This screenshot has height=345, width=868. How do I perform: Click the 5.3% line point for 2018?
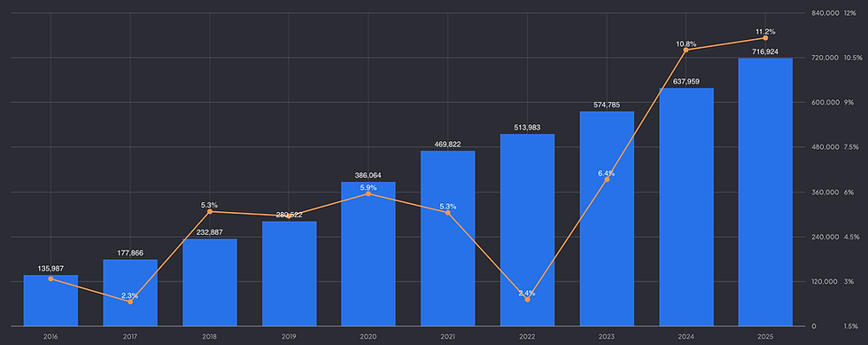[210, 212]
